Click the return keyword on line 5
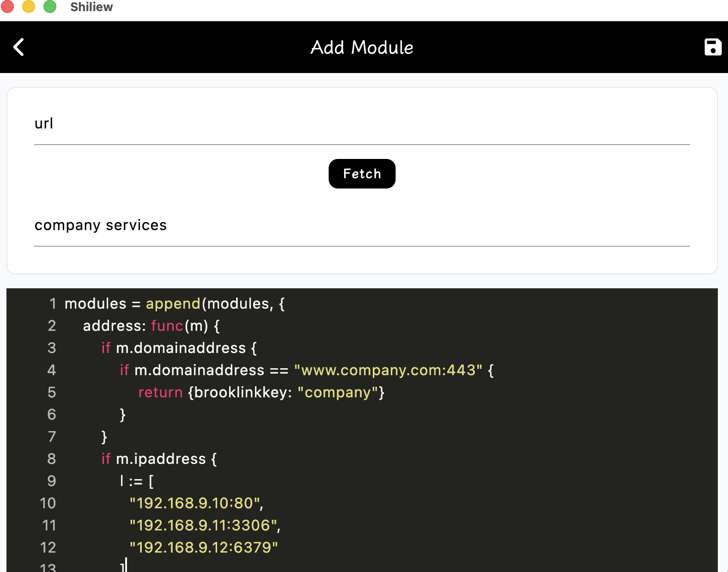The image size is (728, 572). (x=160, y=392)
